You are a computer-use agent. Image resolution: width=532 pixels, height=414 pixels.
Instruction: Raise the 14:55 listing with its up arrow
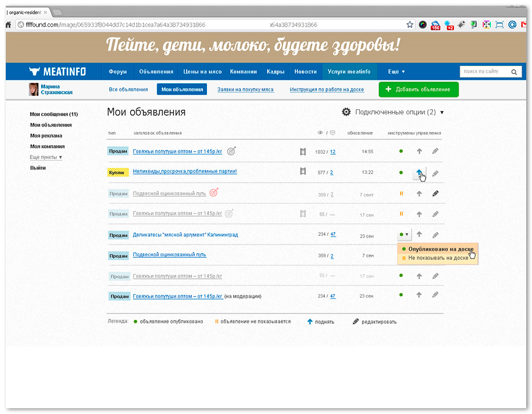pyautogui.click(x=419, y=151)
